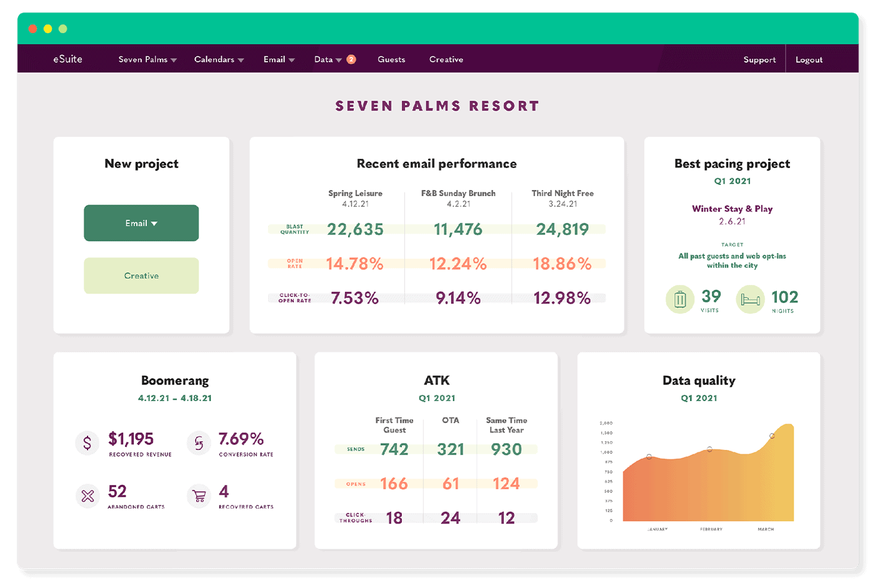
Task: Click the 166 First Time Guest opens
Action: (394, 484)
